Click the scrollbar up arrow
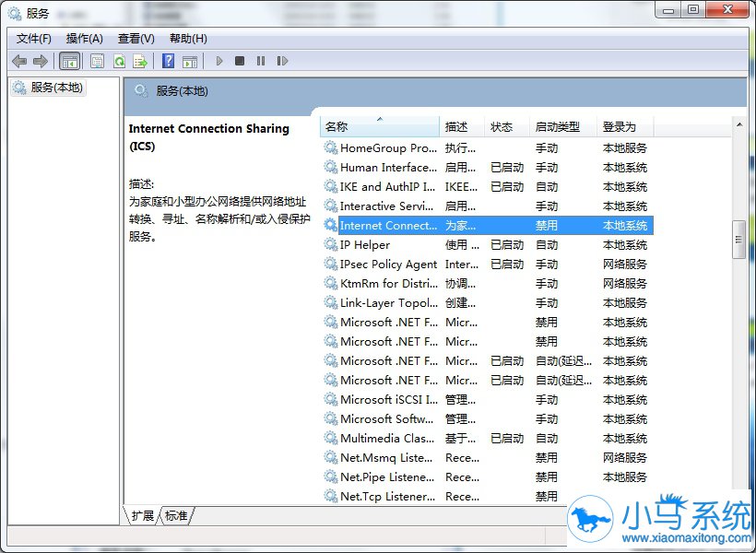This screenshot has height=553, width=756. (x=739, y=124)
